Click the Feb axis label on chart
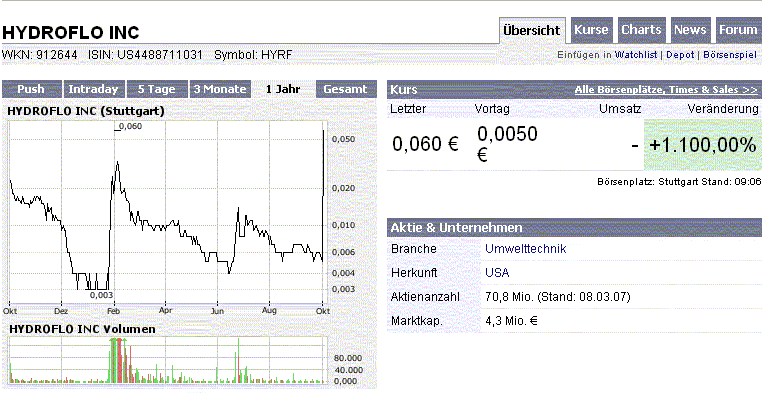Screen dimensions: 775x407 click(114, 311)
